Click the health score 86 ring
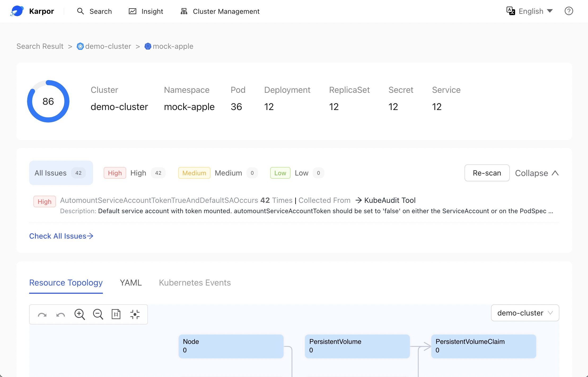The image size is (588, 377). 48,101
